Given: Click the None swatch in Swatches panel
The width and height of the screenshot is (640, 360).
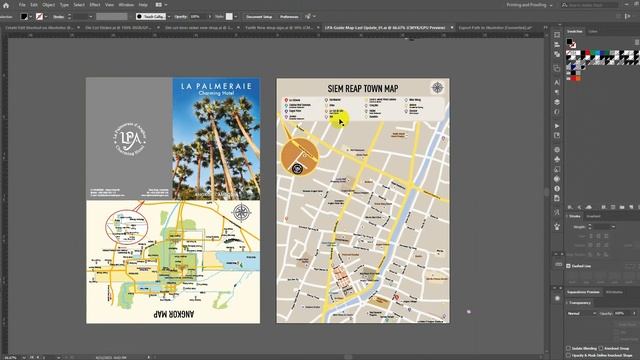Looking at the screenshot, I should coord(568,54).
